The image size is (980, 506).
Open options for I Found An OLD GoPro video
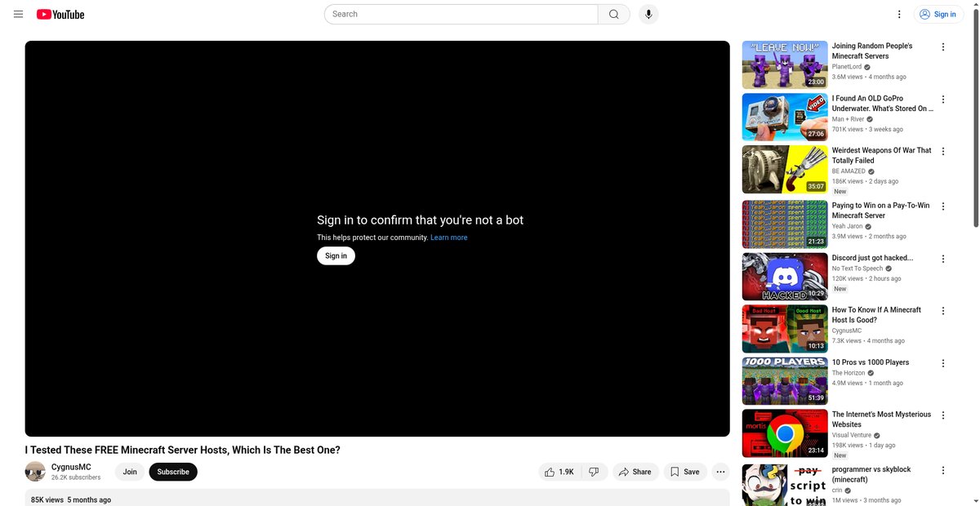943,100
